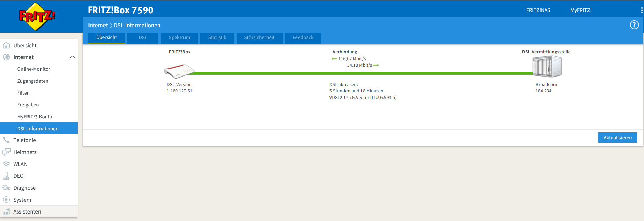Collapse the Internet menu section
The image size is (644, 221).
pyautogui.click(x=73, y=57)
